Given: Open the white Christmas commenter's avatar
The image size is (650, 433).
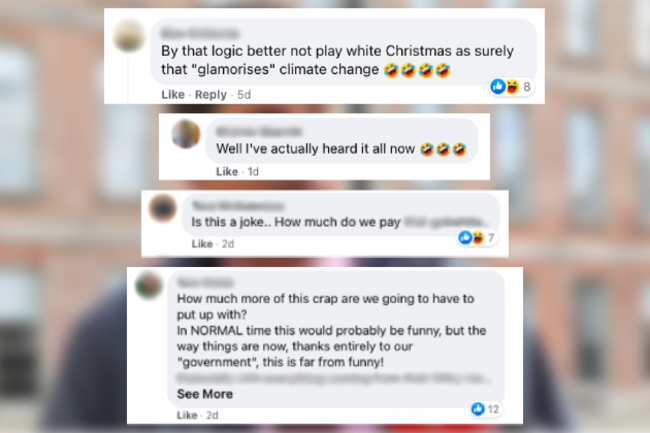Looking at the screenshot, I should click(129, 36).
